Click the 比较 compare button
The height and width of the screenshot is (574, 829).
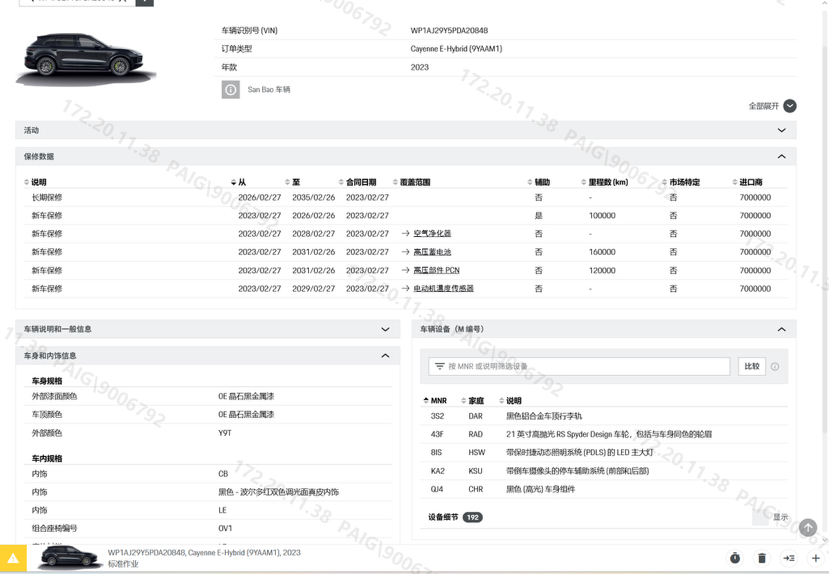[x=752, y=367]
